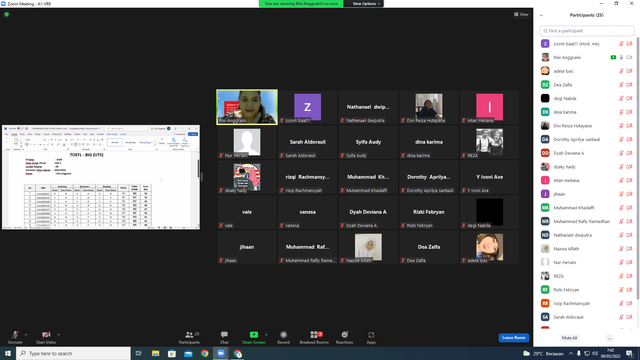Start Video from Zoom toolbar

(x=46, y=337)
